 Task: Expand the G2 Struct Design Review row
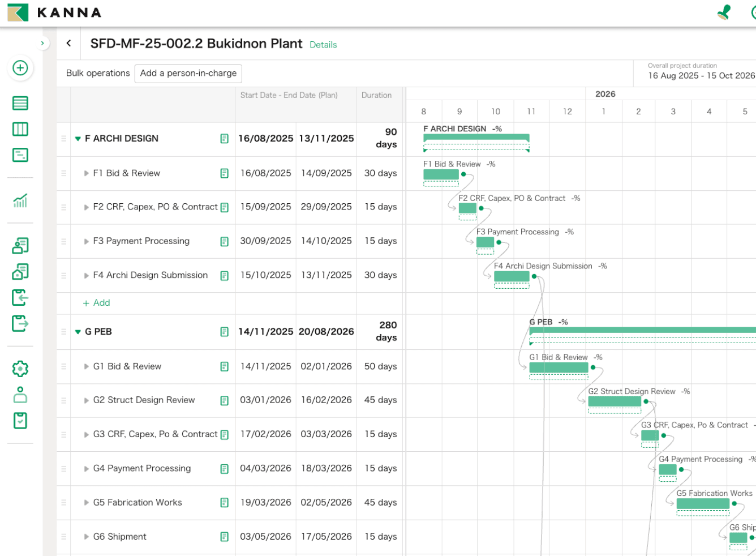click(87, 400)
